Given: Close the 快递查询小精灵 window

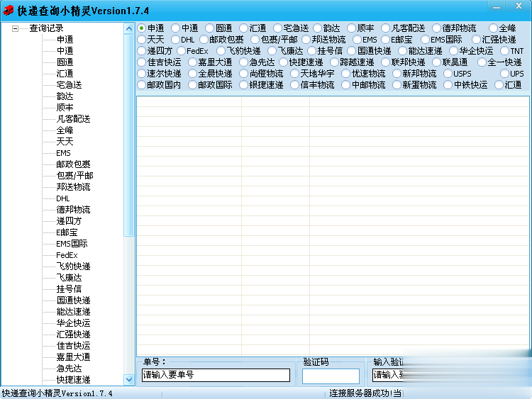Looking at the screenshot, I should (x=519, y=6).
